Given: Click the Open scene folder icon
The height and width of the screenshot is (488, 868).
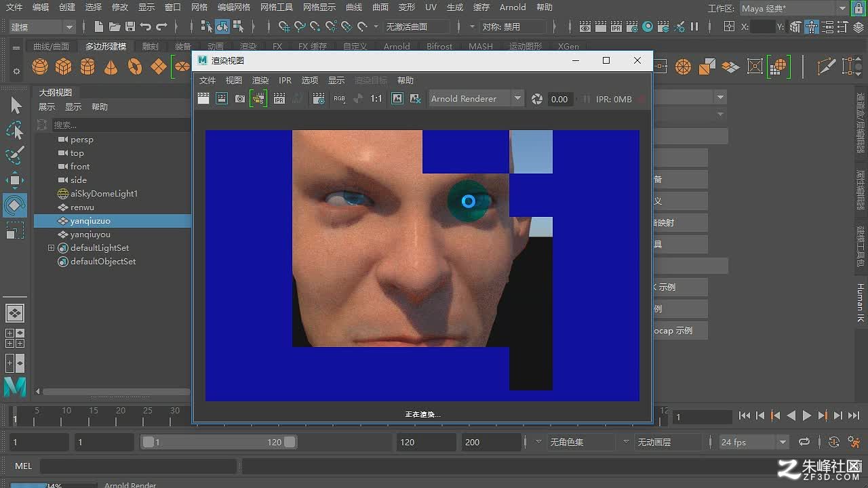Looking at the screenshot, I should coord(115,26).
